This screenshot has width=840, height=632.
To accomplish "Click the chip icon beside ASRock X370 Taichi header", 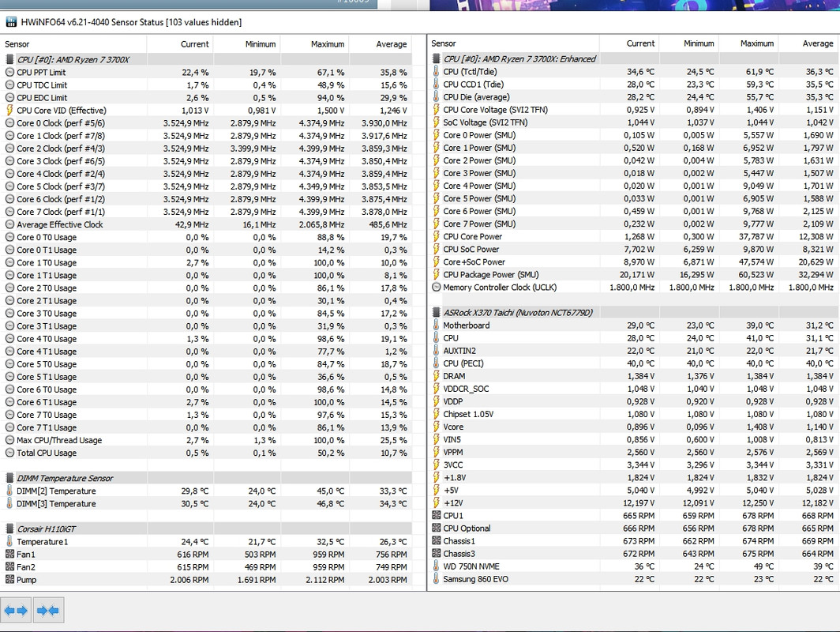I will pyautogui.click(x=436, y=313).
